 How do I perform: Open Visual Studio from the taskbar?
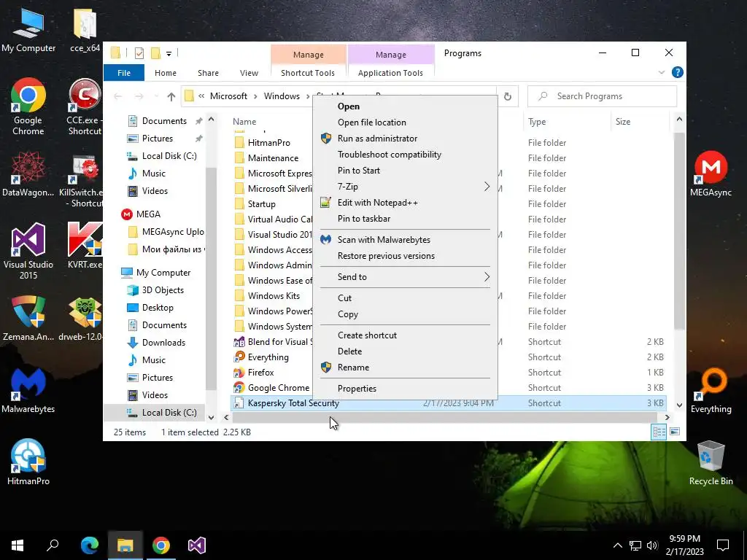(197, 545)
